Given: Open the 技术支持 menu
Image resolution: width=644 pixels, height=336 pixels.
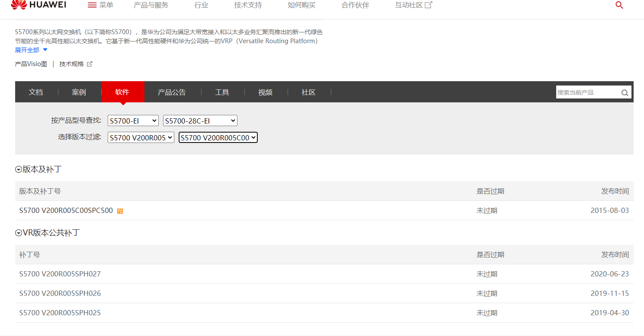Looking at the screenshot, I should click(x=248, y=5).
